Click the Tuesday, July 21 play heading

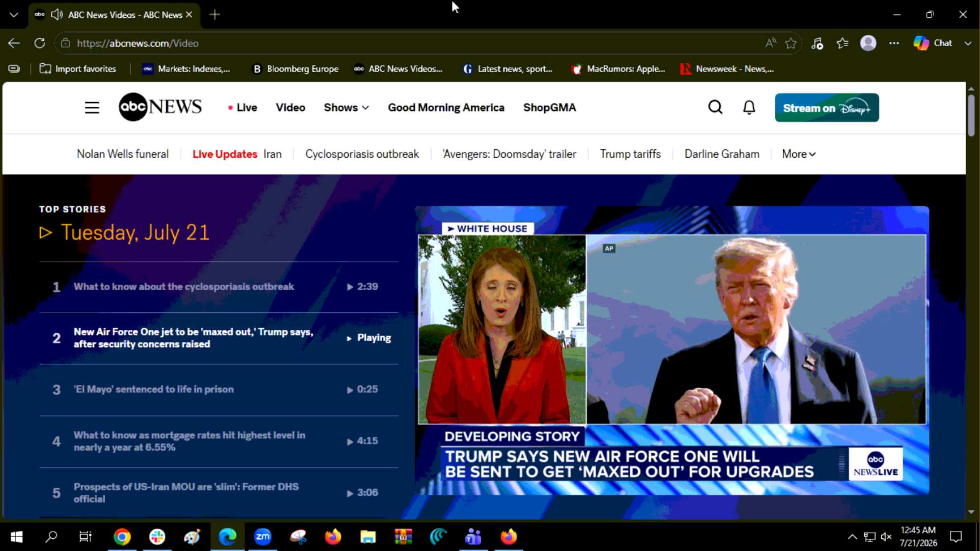pyautogui.click(x=125, y=232)
